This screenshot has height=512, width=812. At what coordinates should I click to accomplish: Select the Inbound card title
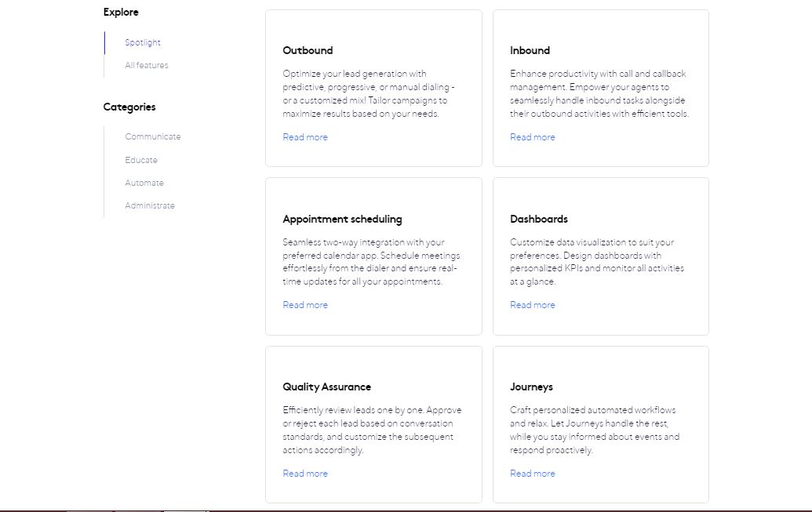coord(530,50)
